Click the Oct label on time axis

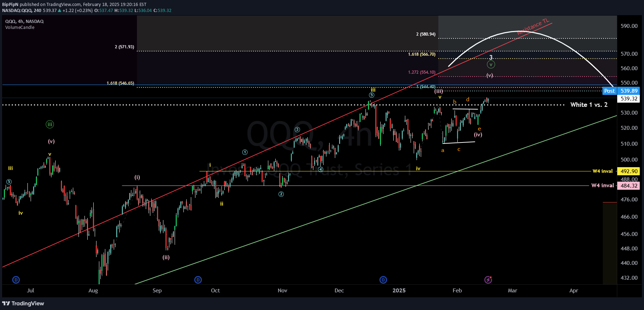215,291
